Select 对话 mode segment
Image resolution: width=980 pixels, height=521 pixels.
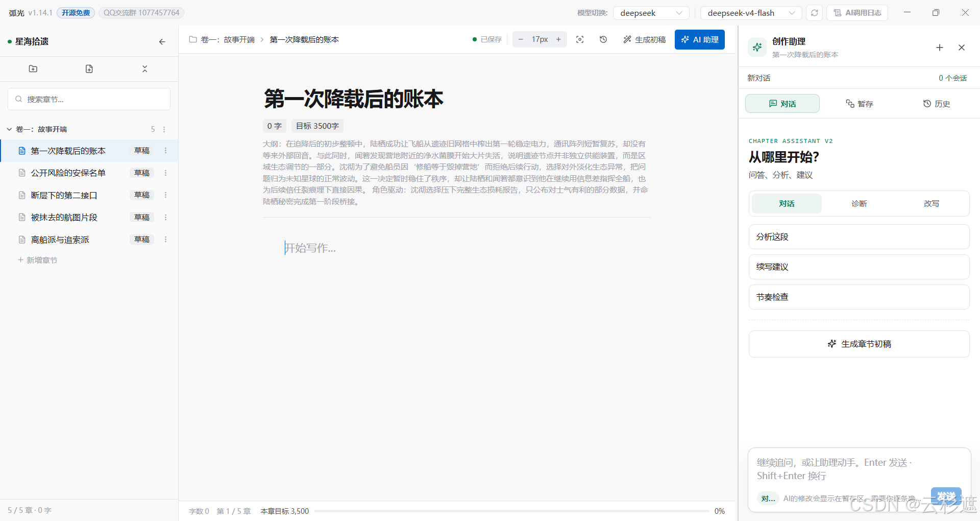pyautogui.click(x=787, y=203)
